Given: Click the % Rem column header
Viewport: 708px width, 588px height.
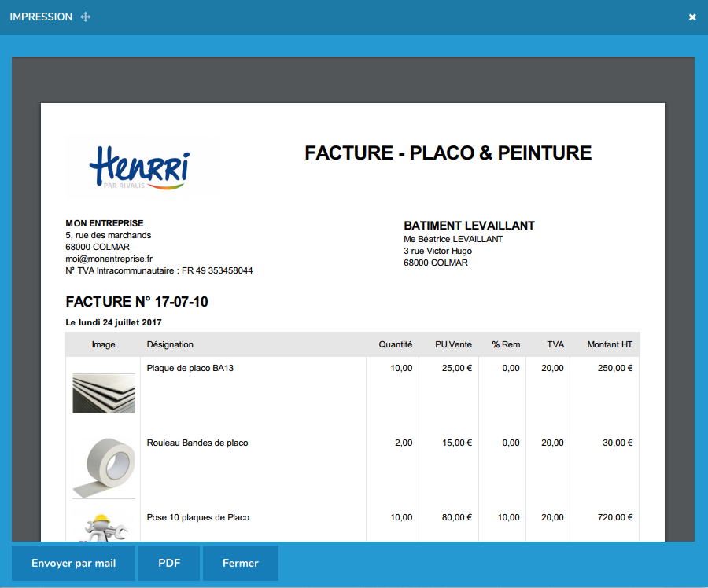Looking at the screenshot, I should click(506, 344).
